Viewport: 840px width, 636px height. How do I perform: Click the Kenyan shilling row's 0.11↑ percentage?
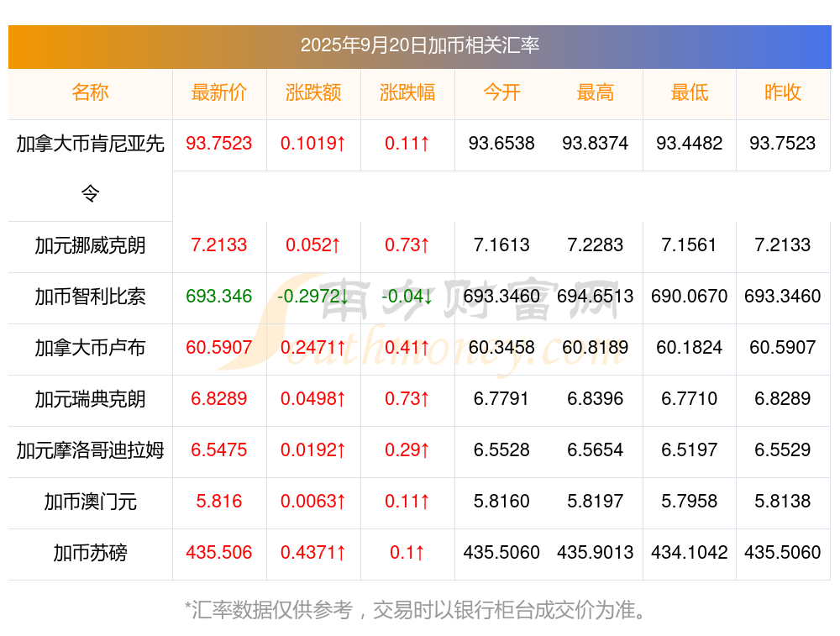pyautogui.click(x=407, y=143)
